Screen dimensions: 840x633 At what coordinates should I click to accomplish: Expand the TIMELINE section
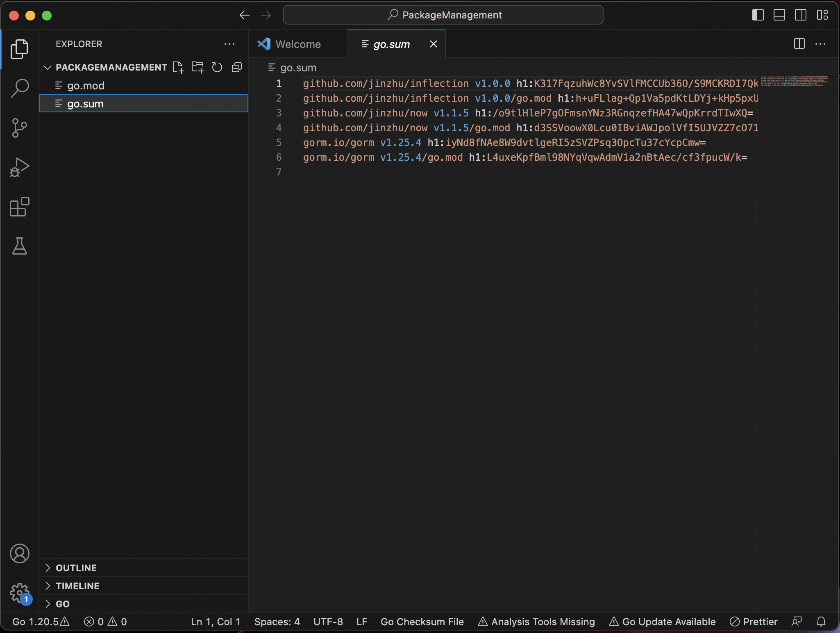pyautogui.click(x=77, y=586)
